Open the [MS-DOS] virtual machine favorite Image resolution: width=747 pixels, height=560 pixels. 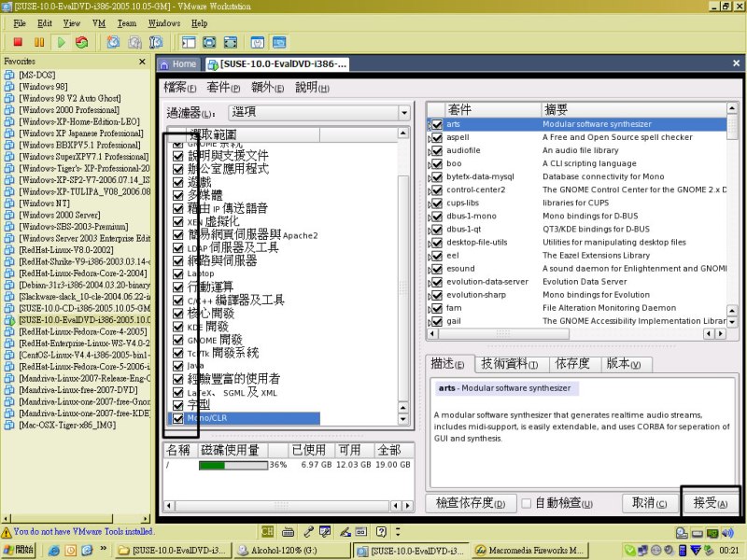[x=36, y=75]
